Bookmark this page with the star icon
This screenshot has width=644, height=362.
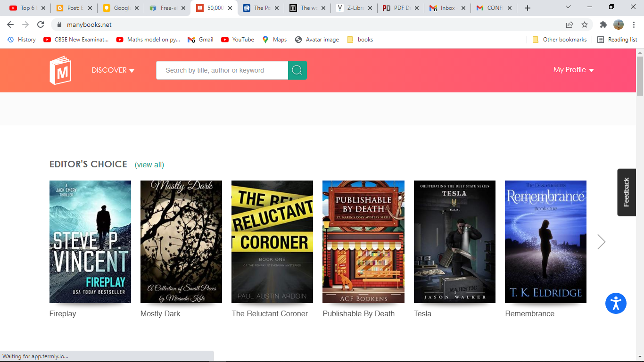[x=585, y=25]
